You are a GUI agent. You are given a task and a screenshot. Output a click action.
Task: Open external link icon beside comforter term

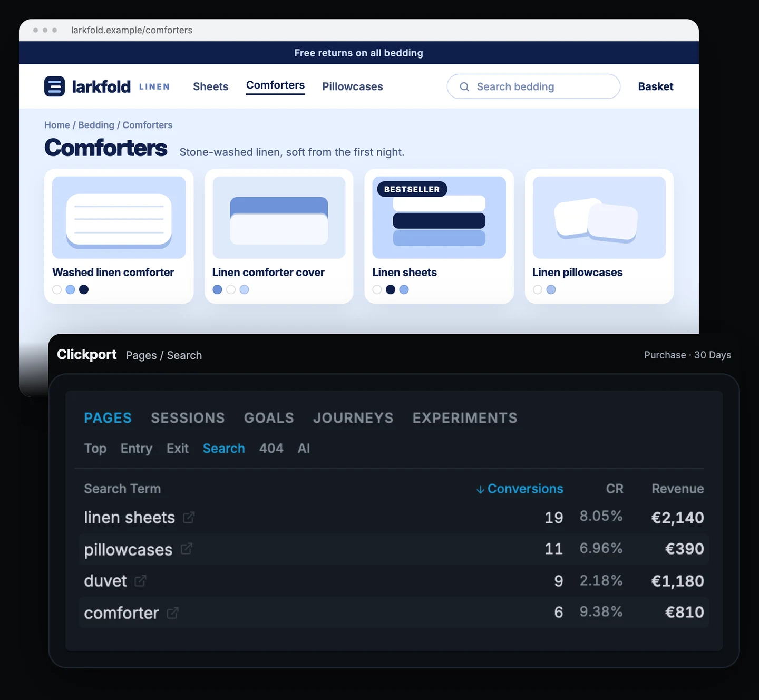(x=172, y=613)
